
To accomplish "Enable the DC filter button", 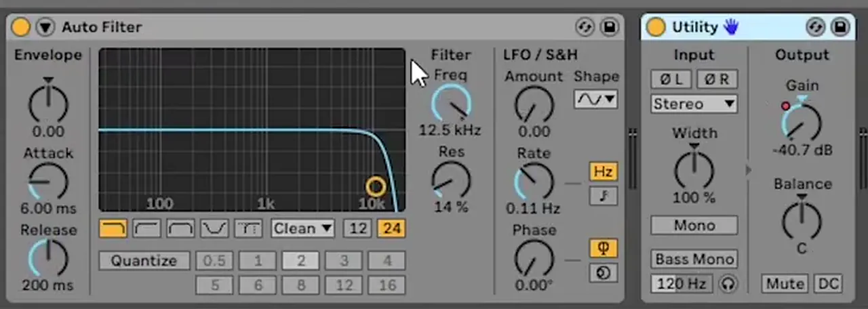I will (x=828, y=283).
